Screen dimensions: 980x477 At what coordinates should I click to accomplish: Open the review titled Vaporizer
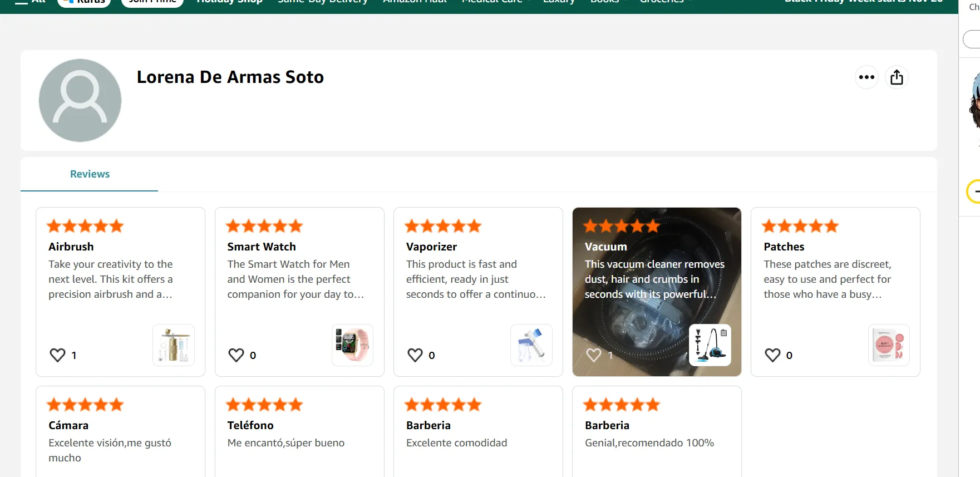[x=431, y=247]
